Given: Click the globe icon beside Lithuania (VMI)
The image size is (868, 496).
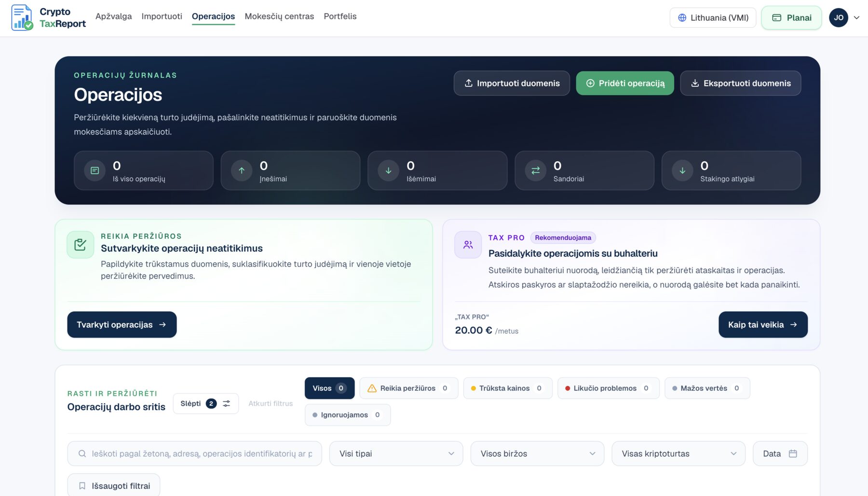Looking at the screenshot, I should point(682,18).
